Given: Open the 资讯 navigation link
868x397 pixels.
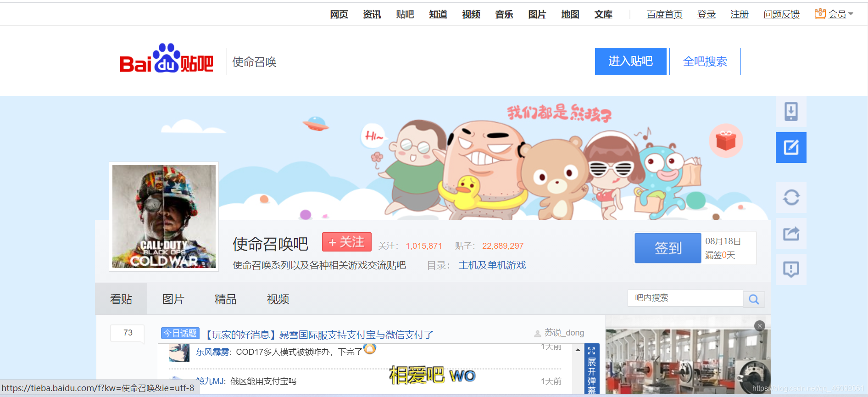Looking at the screenshot, I should pyautogui.click(x=372, y=15).
